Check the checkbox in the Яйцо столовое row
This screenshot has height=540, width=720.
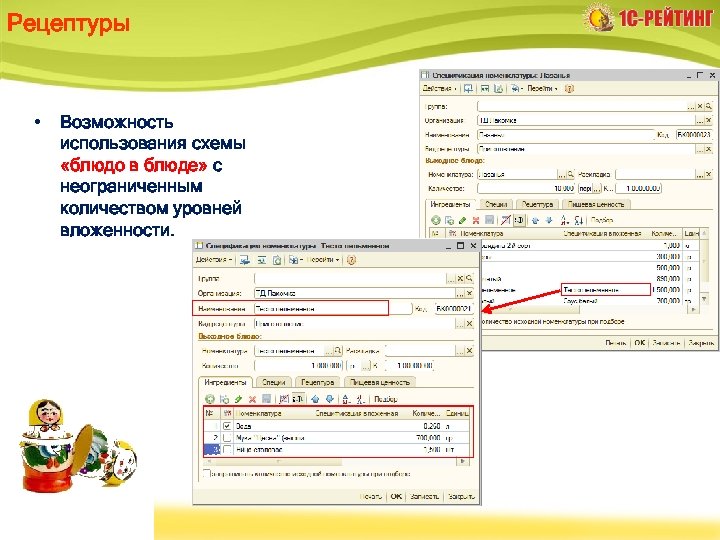pos(227,450)
